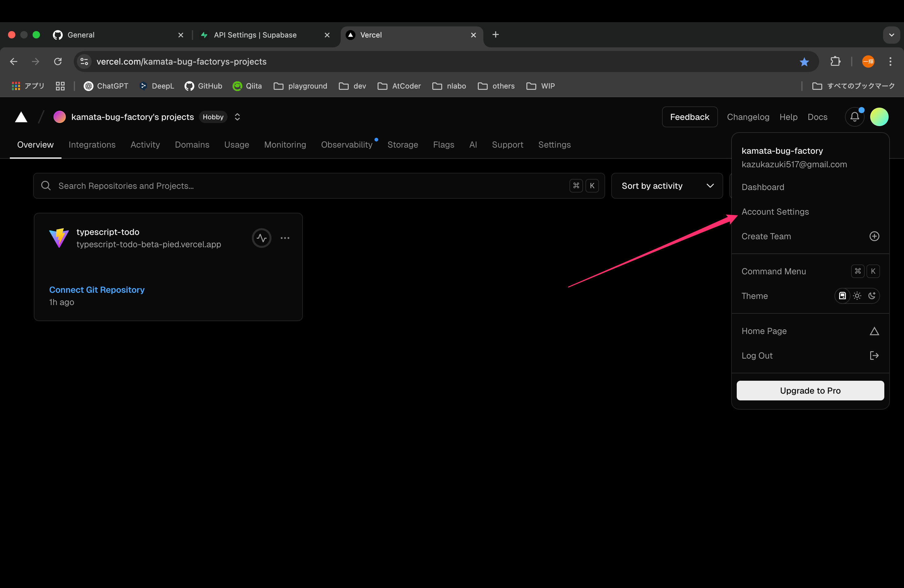Click Connect Git Repository link

click(x=97, y=290)
